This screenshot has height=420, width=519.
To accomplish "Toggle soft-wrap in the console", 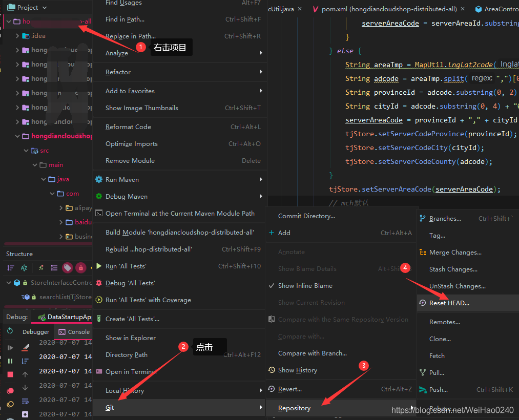I will [x=25, y=401].
